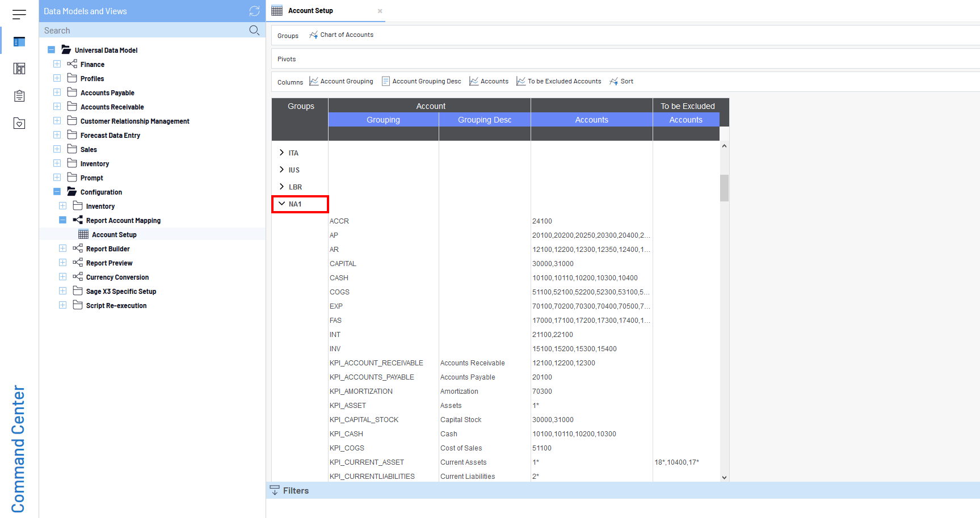Screen dimensions: 980x518
Task: Close the Account Setup tab
Action: 380,11
